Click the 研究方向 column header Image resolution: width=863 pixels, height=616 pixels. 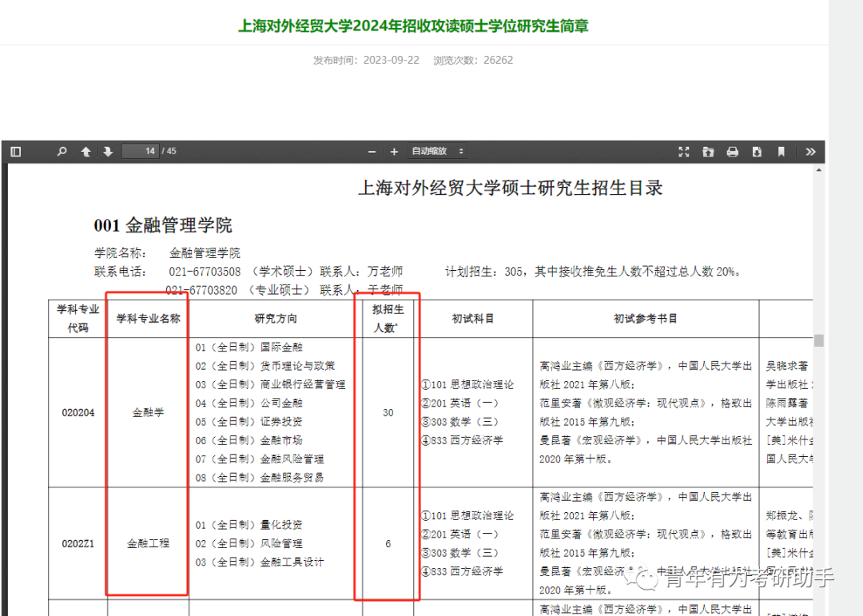pyautogui.click(x=276, y=319)
